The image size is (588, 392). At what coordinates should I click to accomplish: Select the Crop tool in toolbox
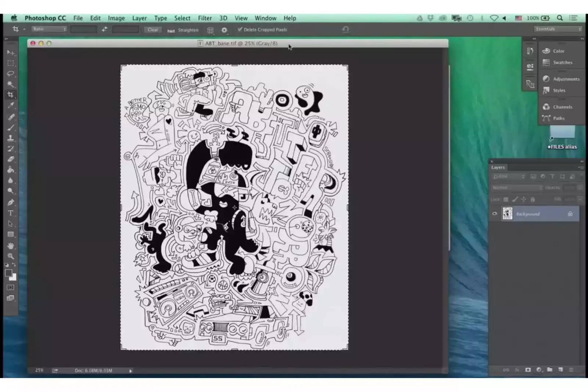pyautogui.click(x=11, y=95)
